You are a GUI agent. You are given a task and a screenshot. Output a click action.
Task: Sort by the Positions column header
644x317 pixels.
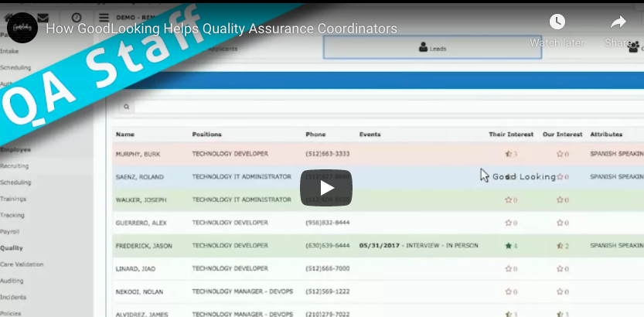pos(206,135)
